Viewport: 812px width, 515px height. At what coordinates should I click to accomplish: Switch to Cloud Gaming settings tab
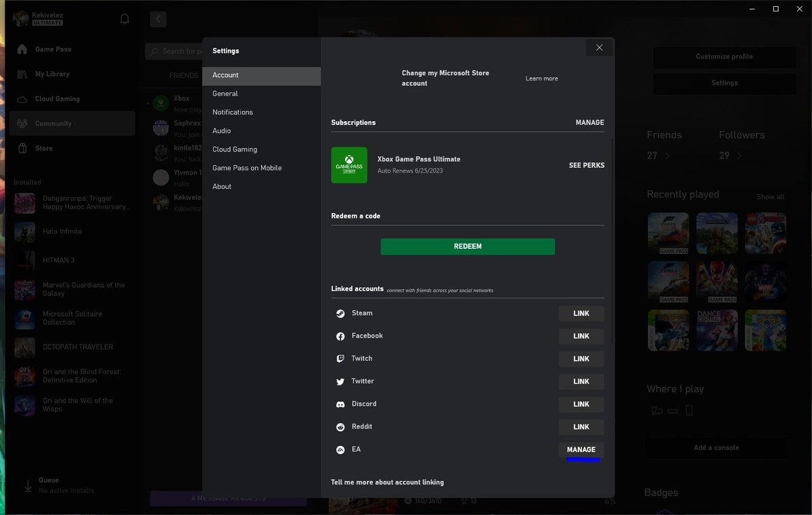261,150
